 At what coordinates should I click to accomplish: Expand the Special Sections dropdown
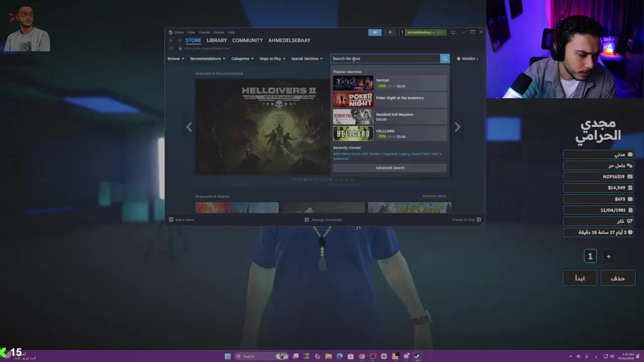point(307,59)
